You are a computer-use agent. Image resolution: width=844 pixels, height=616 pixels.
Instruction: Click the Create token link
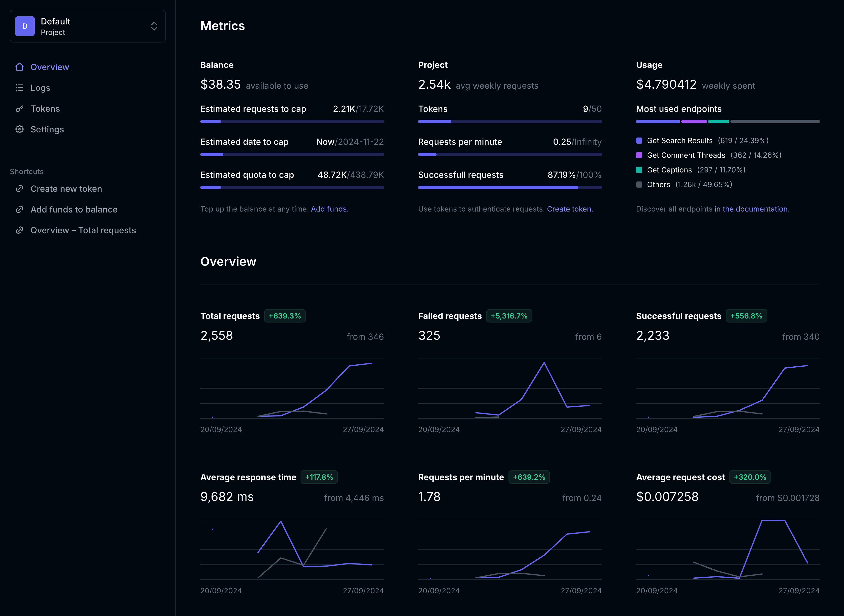point(569,209)
